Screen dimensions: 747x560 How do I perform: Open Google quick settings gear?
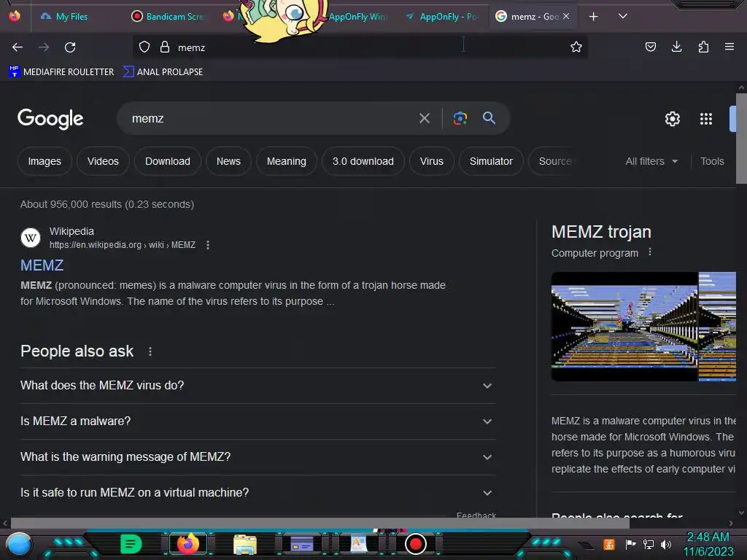(x=672, y=119)
